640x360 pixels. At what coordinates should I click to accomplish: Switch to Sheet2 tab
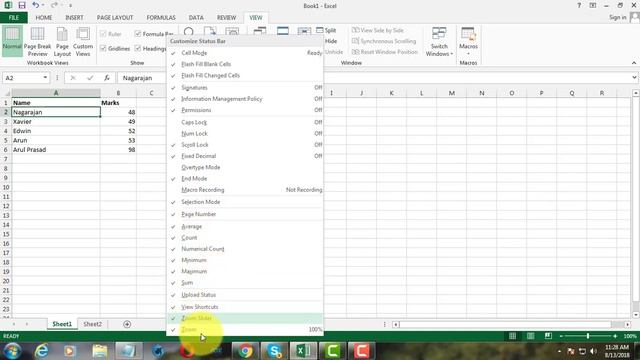93,324
